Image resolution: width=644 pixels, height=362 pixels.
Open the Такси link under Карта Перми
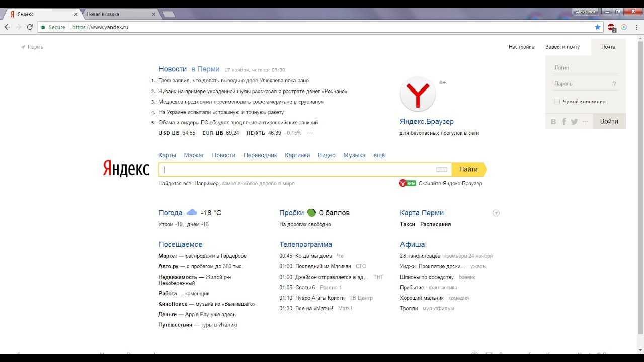[x=408, y=224]
